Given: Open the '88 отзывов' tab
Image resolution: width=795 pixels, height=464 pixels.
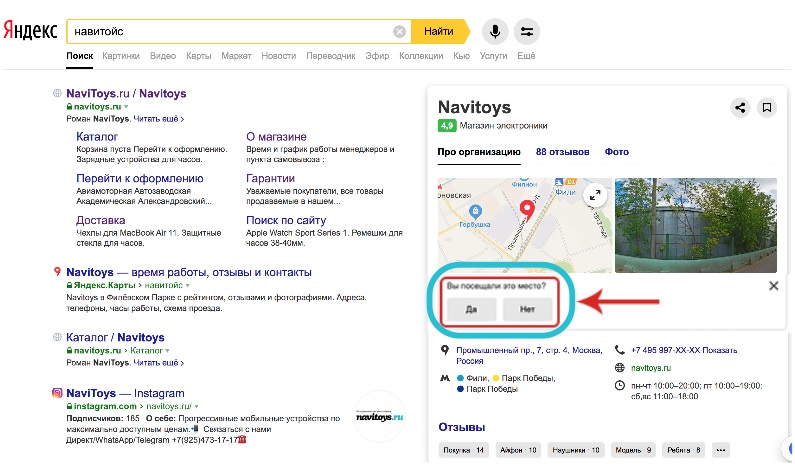Looking at the screenshot, I should (562, 152).
